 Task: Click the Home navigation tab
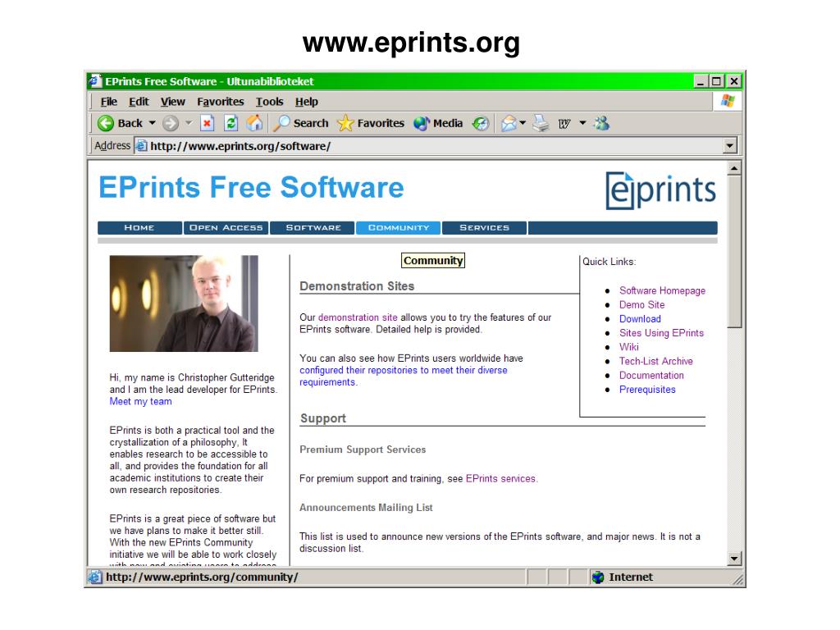pos(139,228)
